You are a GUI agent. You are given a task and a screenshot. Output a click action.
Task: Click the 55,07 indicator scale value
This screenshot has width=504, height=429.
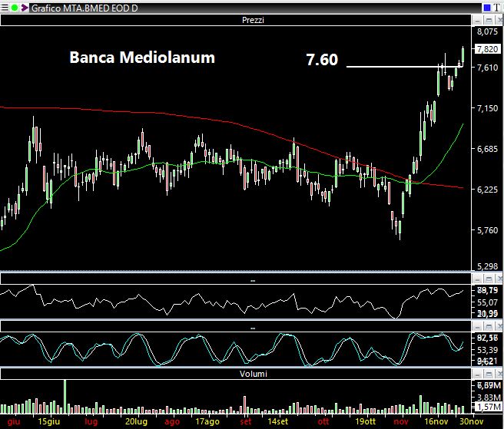click(487, 302)
